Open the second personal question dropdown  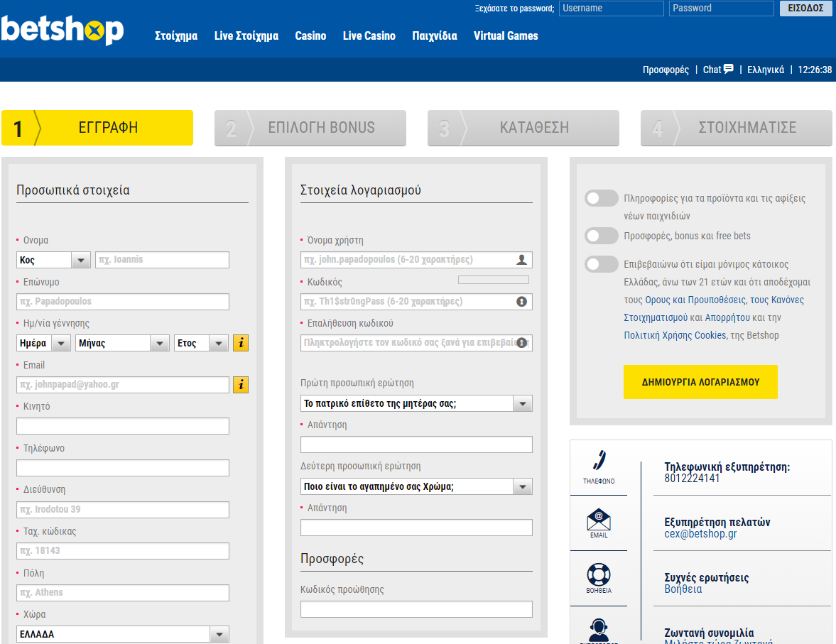[x=416, y=487]
